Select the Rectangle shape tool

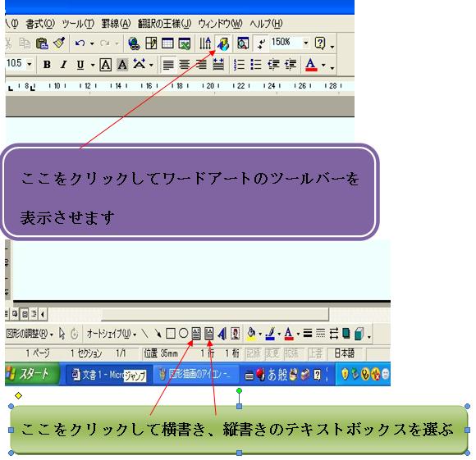(x=171, y=334)
